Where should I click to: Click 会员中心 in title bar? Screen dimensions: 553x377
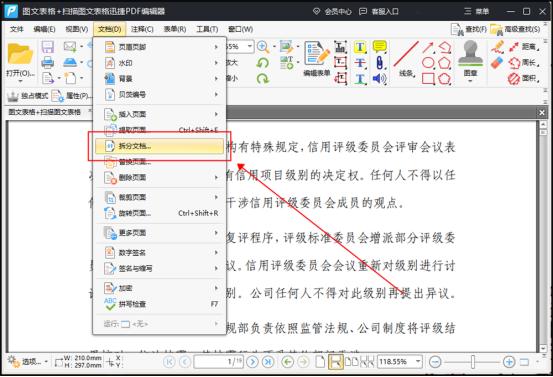point(332,11)
